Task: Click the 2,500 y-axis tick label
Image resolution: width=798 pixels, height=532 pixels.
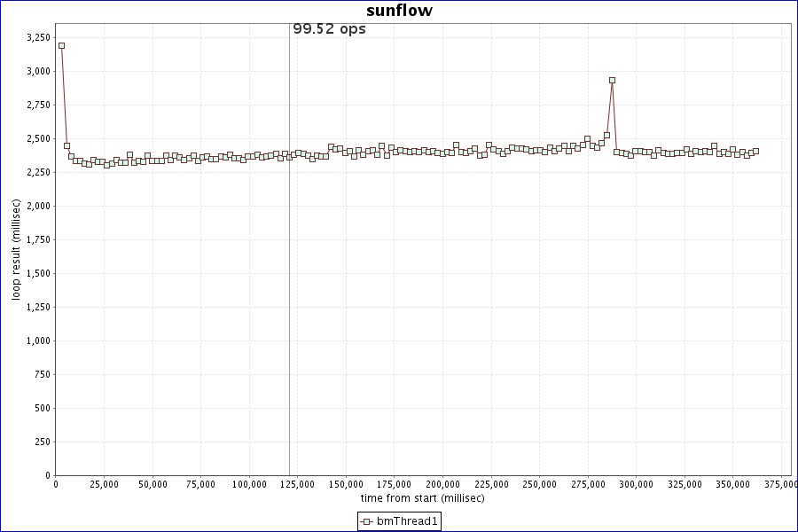Action: point(38,138)
